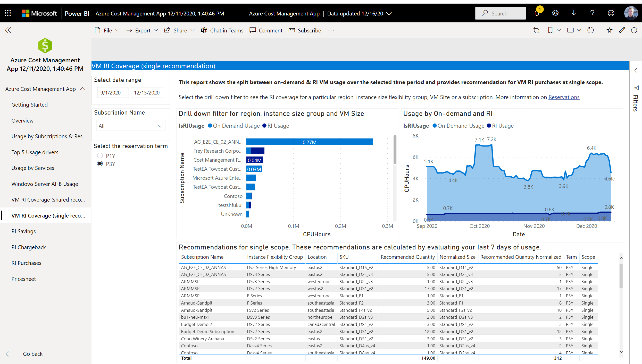The width and height of the screenshot is (642, 364).
Task: Sort by SKU column header
Action: point(344,257)
